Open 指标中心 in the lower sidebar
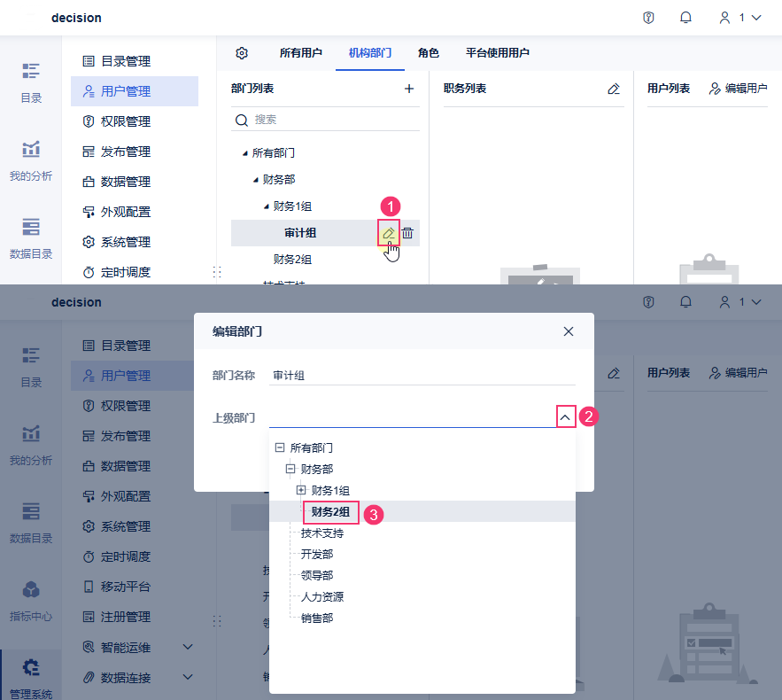 31,602
